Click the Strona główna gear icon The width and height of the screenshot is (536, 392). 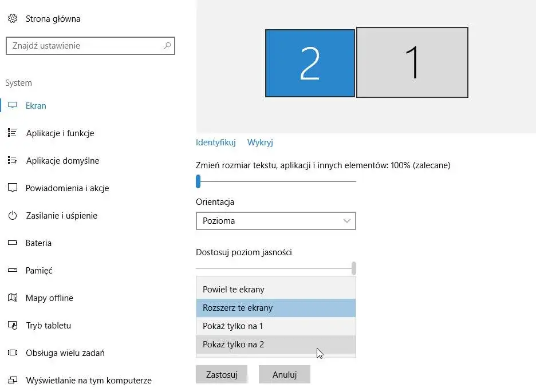point(13,19)
